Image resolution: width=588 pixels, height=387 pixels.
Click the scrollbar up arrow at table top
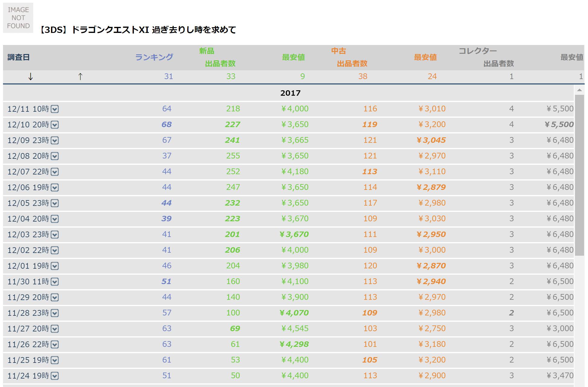click(x=579, y=90)
